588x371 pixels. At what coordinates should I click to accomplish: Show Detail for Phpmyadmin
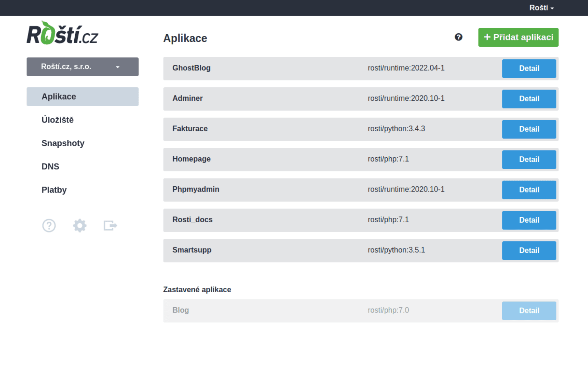(529, 190)
